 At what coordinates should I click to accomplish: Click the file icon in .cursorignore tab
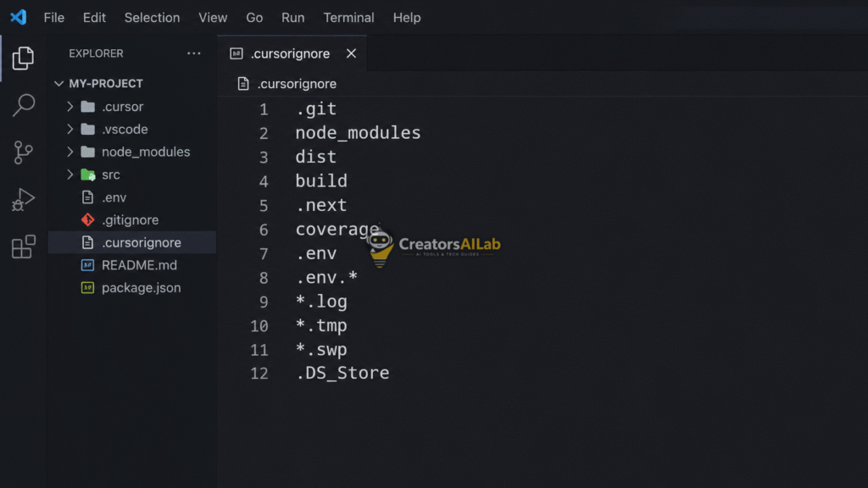click(236, 53)
